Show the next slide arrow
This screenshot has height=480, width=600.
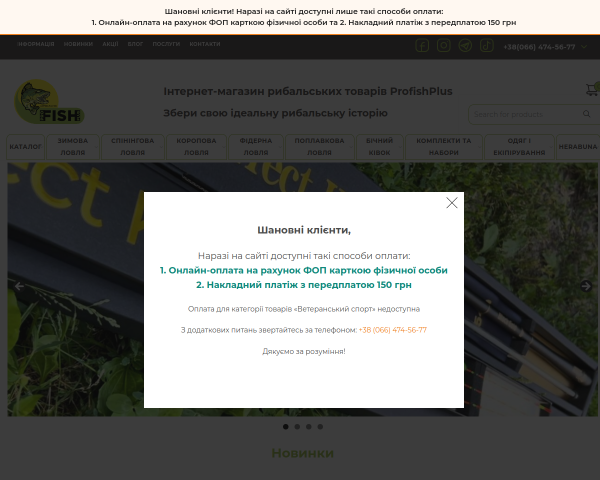point(586,286)
